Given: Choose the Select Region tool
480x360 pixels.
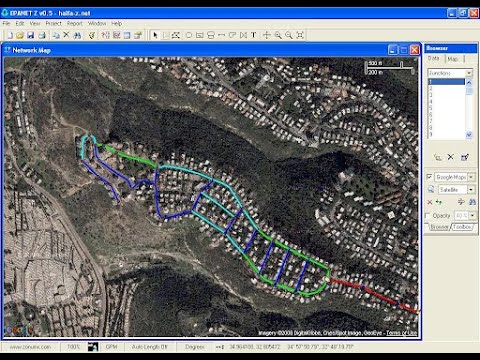Looking at the screenshot, I should (x=176, y=35).
